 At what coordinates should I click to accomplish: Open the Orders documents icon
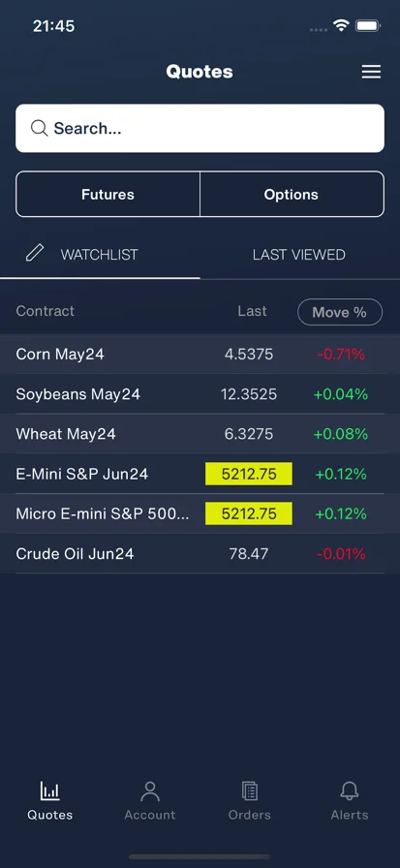click(250, 791)
